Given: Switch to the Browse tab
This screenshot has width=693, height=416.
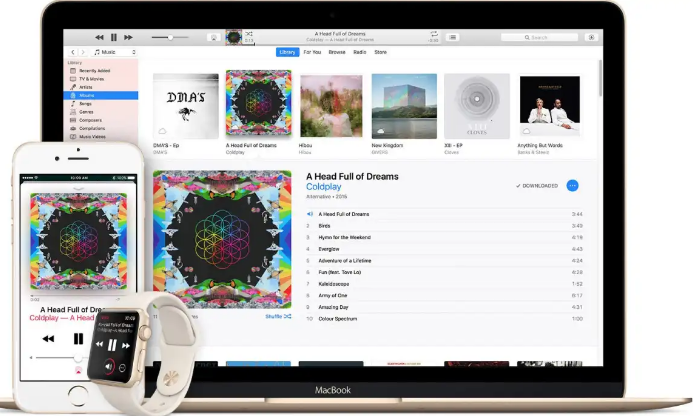Looking at the screenshot, I should click(337, 52).
